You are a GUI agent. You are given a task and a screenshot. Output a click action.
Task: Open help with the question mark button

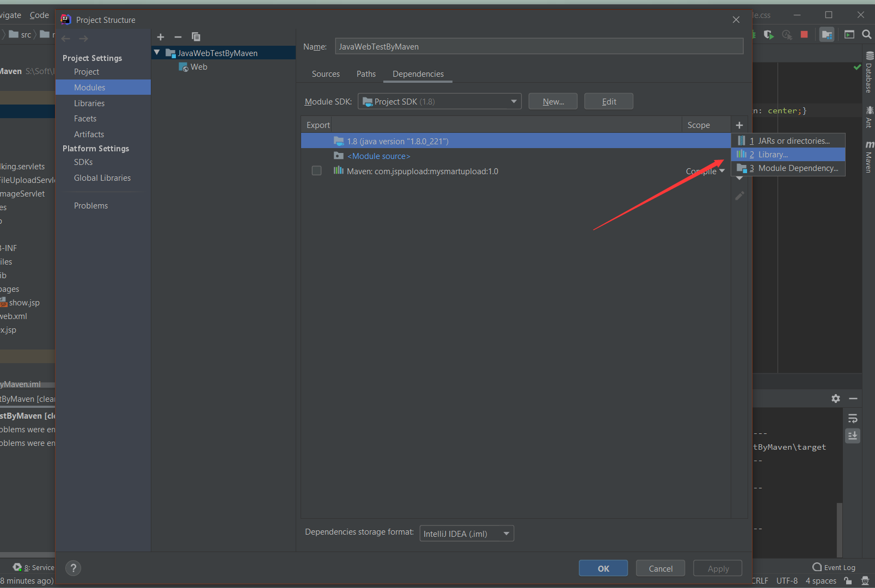74,568
